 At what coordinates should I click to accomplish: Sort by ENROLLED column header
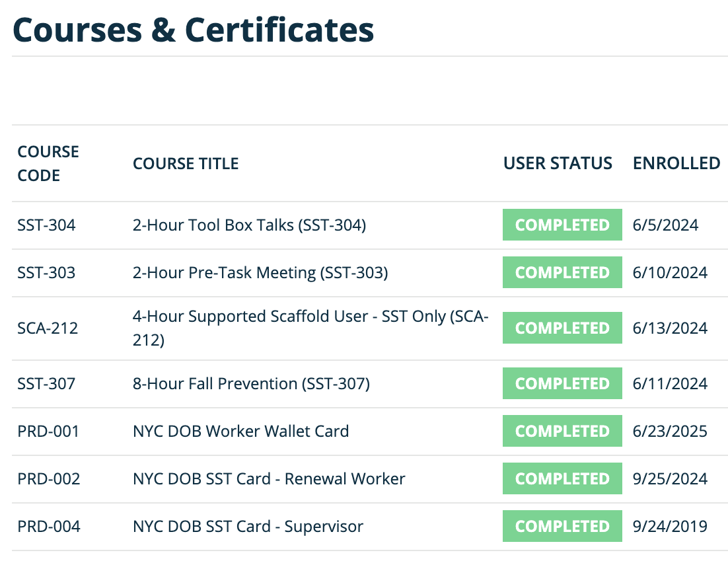point(676,163)
